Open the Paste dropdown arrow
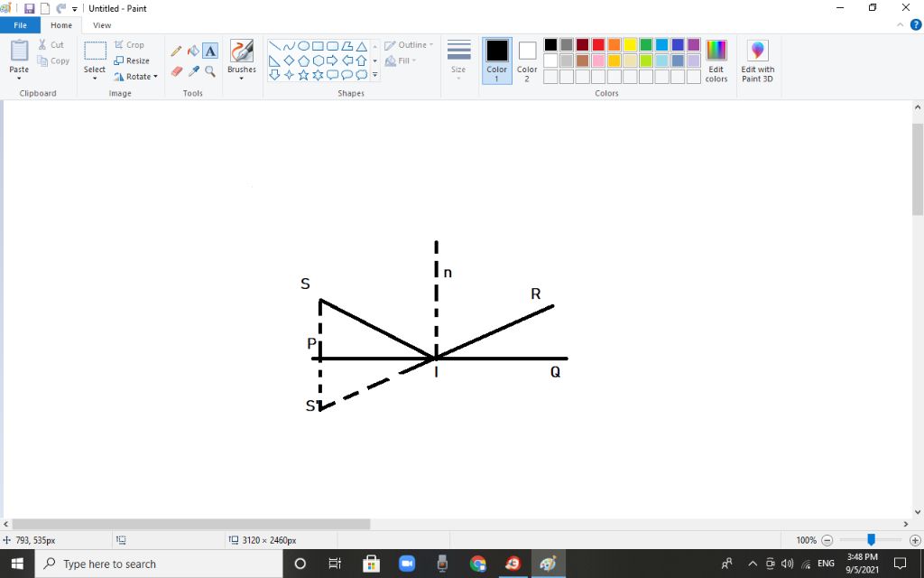The image size is (924, 578). pos(19,79)
